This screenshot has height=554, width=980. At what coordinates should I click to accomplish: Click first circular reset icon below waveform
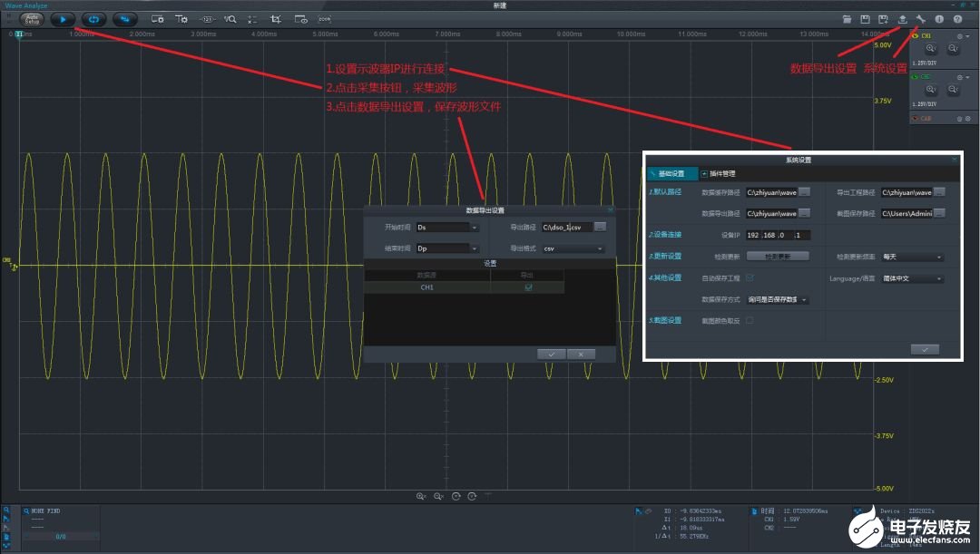coord(456,497)
